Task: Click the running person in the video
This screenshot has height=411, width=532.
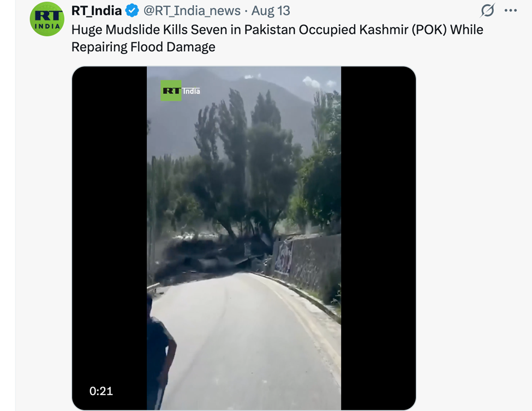Action: point(160,352)
